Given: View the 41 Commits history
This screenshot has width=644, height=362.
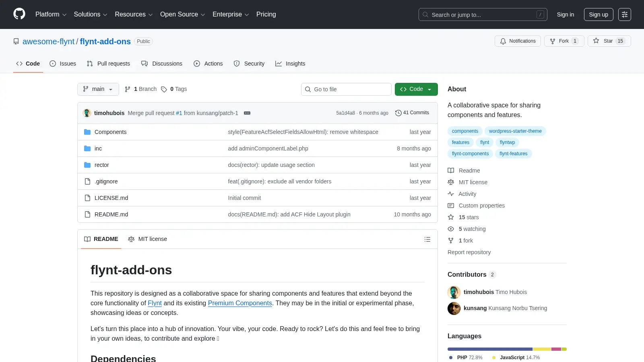Looking at the screenshot, I should tap(412, 113).
